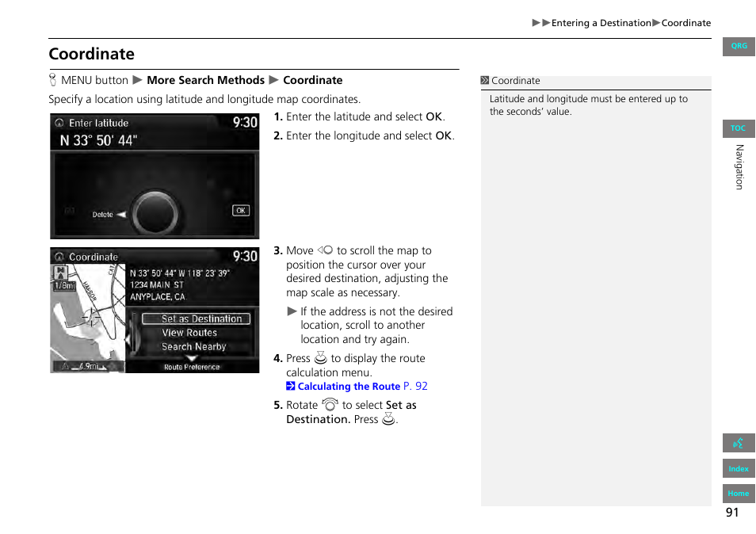Select OK on the Enter latitude screen
The height and width of the screenshot is (534, 756).
click(241, 210)
